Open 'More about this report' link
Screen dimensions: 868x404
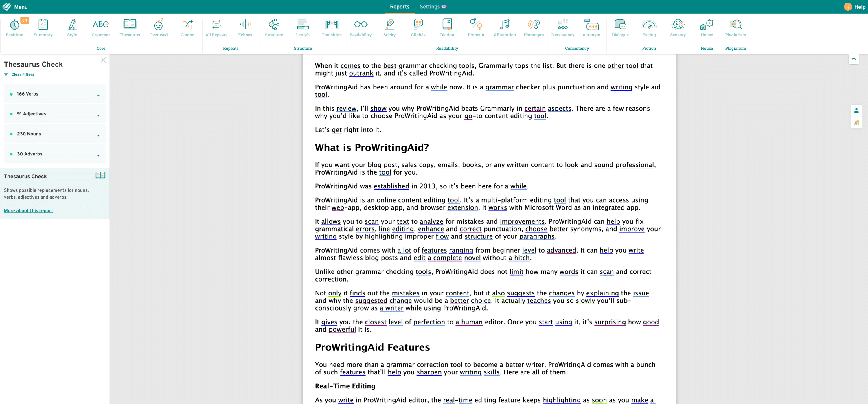(28, 211)
